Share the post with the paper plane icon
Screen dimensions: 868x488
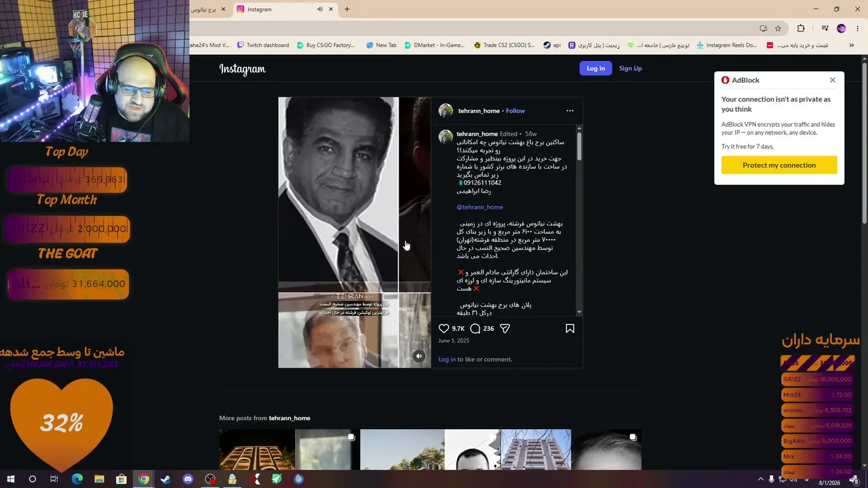point(505,329)
